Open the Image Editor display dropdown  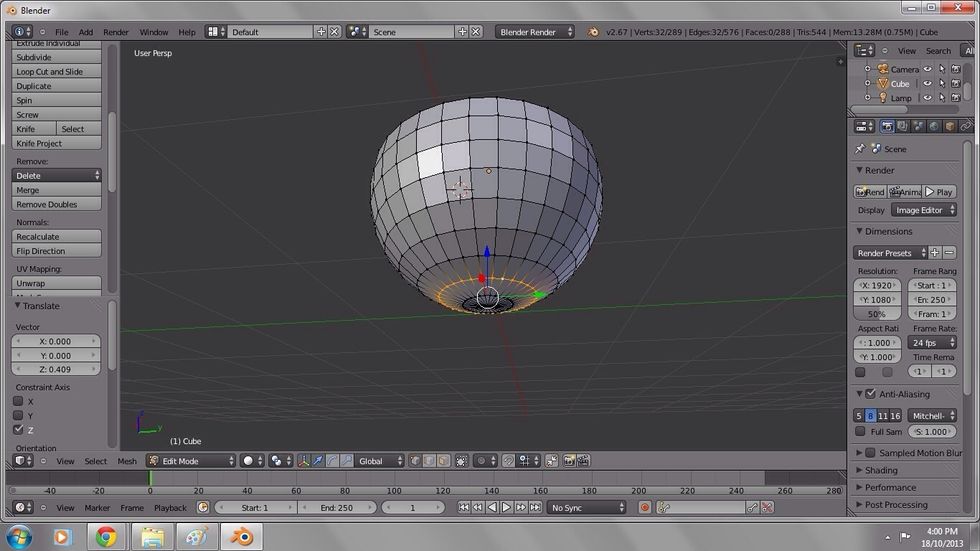pos(924,210)
